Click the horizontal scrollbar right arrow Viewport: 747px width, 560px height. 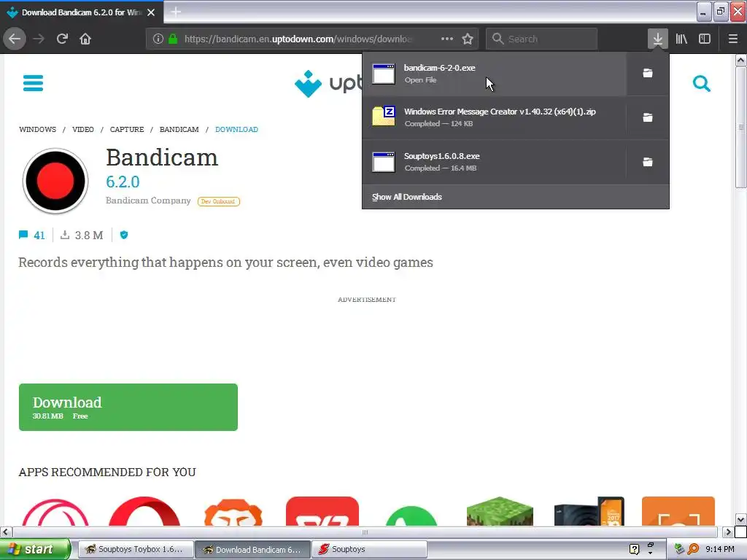point(728,532)
